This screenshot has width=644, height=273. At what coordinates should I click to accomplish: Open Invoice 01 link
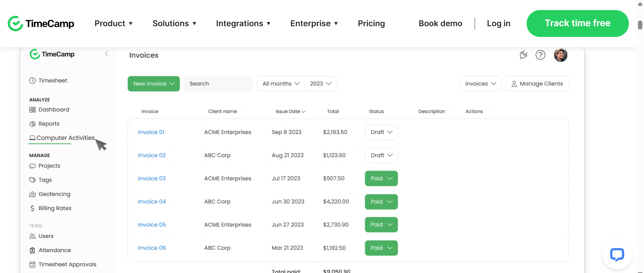pyautogui.click(x=151, y=132)
